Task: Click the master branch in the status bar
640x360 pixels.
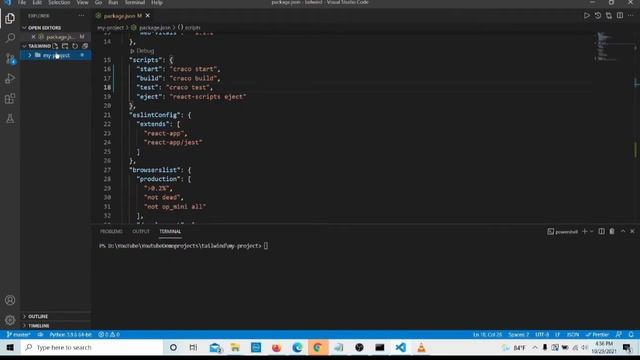Action: tap(18, 334)
